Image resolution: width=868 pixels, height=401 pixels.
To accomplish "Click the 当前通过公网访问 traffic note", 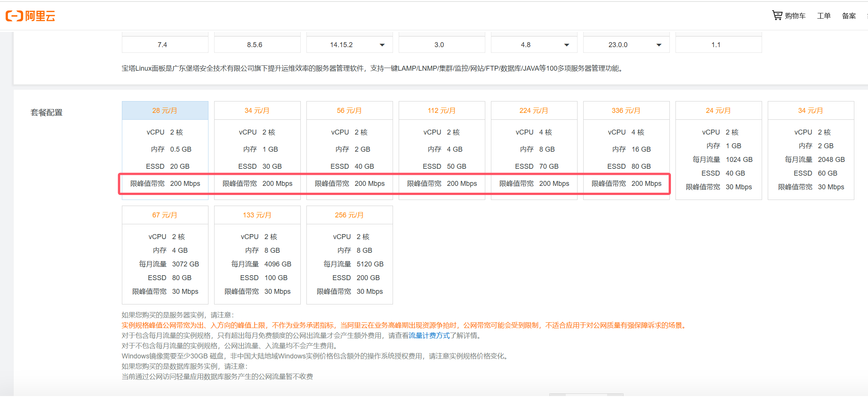I will (217, 377).
